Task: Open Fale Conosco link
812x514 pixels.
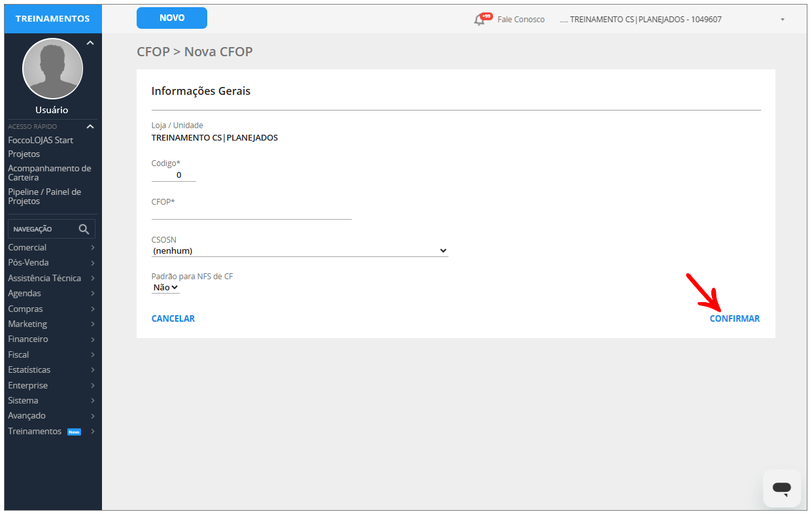Action: pos(521,20)
